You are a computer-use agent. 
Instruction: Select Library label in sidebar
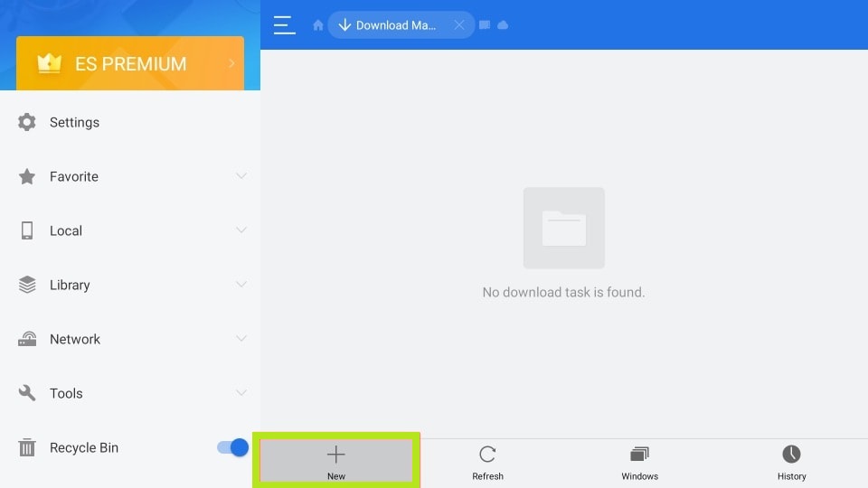pos(70,285)
